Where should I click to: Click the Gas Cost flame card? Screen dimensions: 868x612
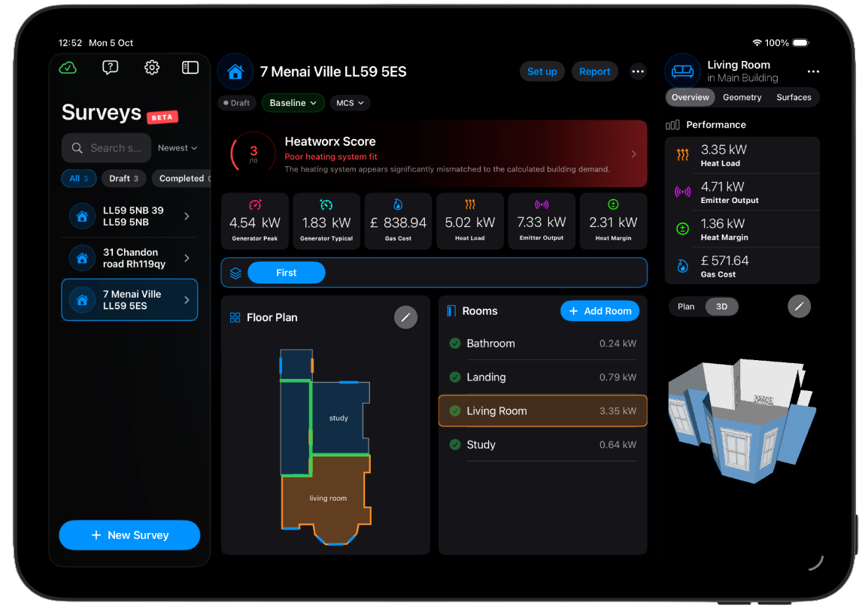[398, 221]
